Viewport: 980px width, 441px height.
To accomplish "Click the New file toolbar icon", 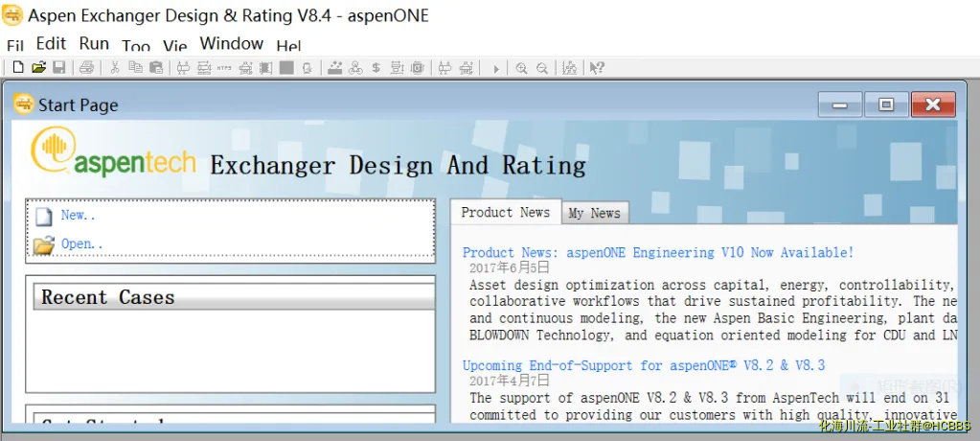I will click(x=17, y=68).
